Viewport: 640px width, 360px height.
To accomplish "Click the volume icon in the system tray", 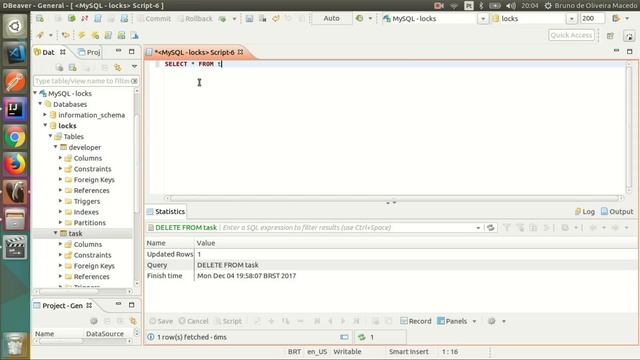I will pos(511,6).
